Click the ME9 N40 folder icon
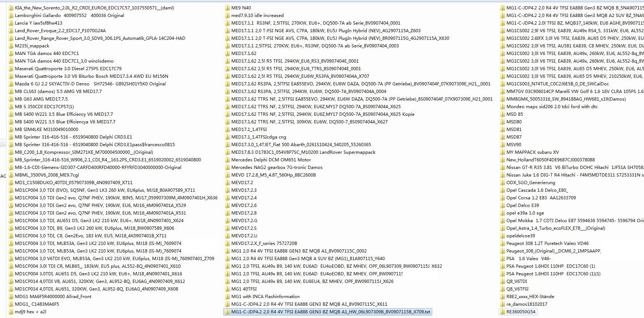Image resolution: width=644 pixels, height=318 pixels. 227,8
